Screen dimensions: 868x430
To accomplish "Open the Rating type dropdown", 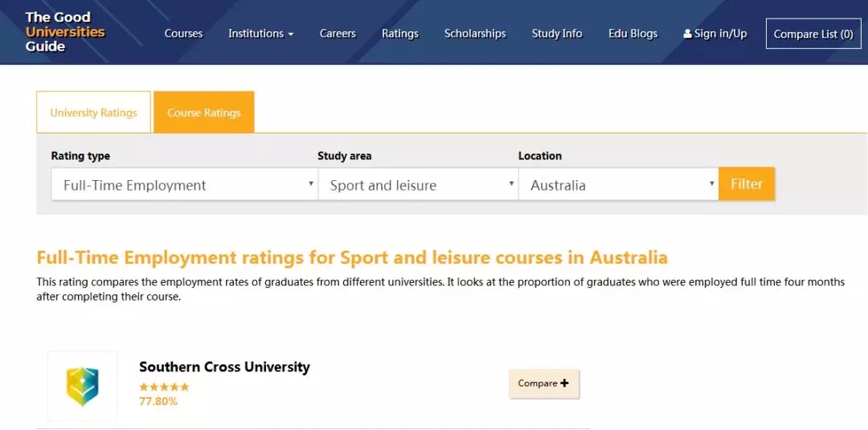I will [184, 185].
